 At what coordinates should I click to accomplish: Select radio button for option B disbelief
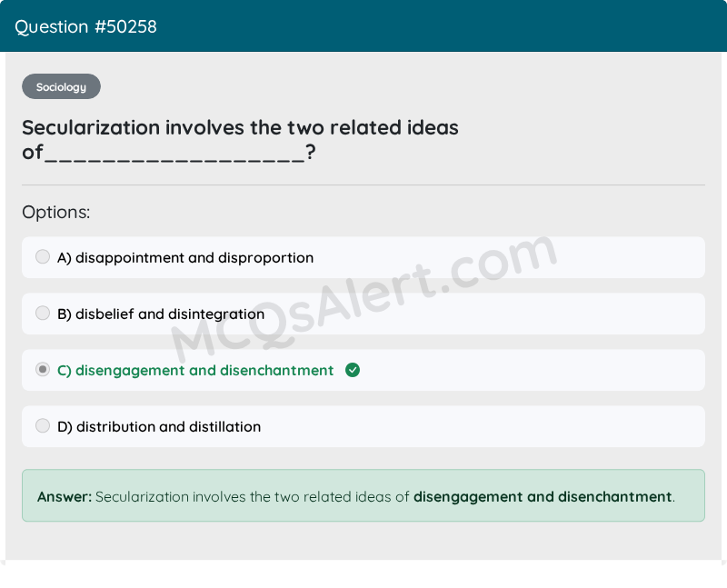[43, 313]
